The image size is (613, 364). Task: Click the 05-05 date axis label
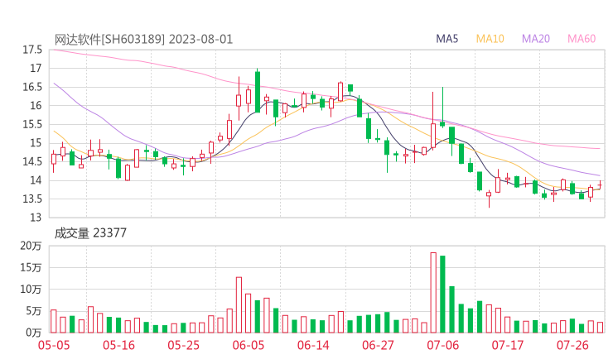click(x=54, y=345)
